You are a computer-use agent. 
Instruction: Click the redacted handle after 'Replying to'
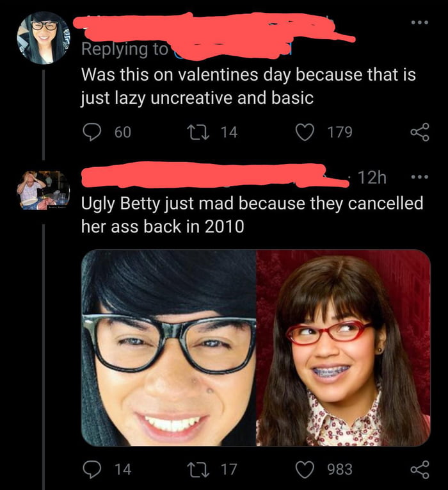[x=230, y=49]
